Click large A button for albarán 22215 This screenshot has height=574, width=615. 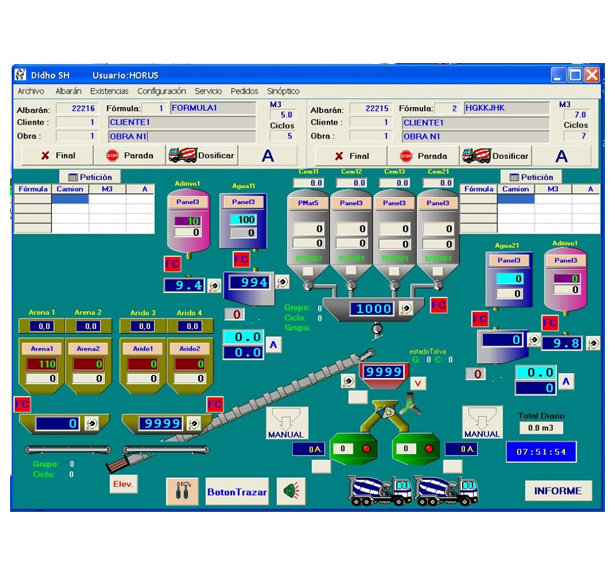click(561, 156)
